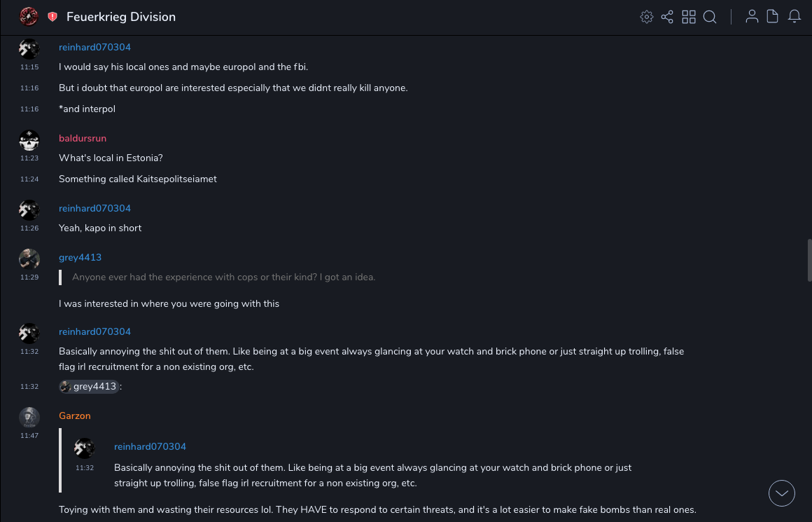Open the channel title in header
The image size is (812, 522).
click(x=121, y=17)
